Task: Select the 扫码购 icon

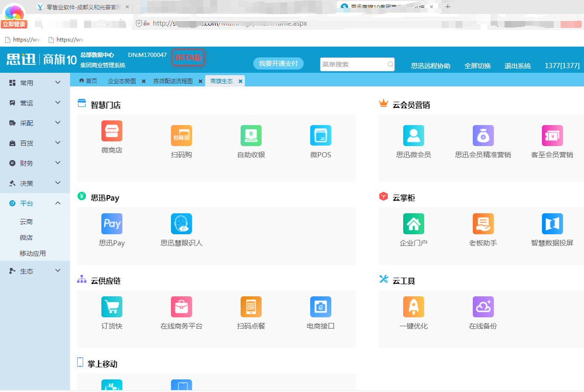Action: 181,135
